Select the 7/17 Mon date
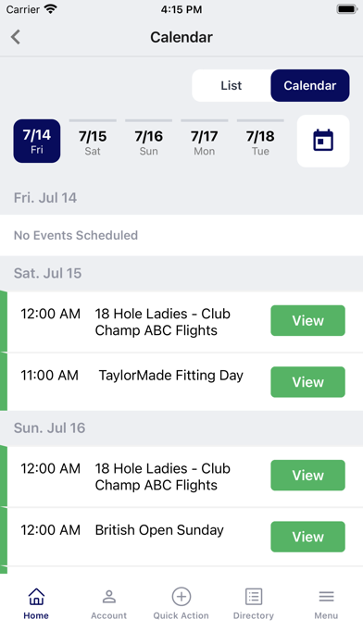The image size is (363, 644). (x=205, y=141)
